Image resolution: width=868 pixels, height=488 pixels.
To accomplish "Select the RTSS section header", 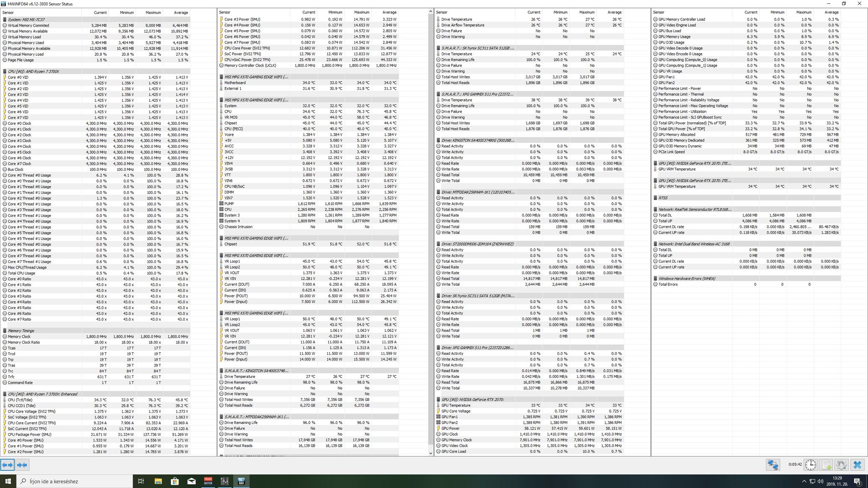I will [x=746, y=198].
